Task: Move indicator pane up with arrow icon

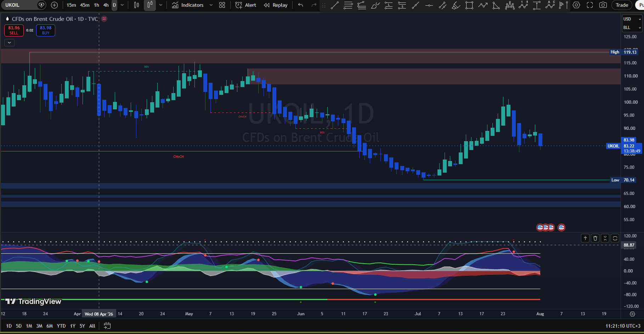Action: click(585, 238)
